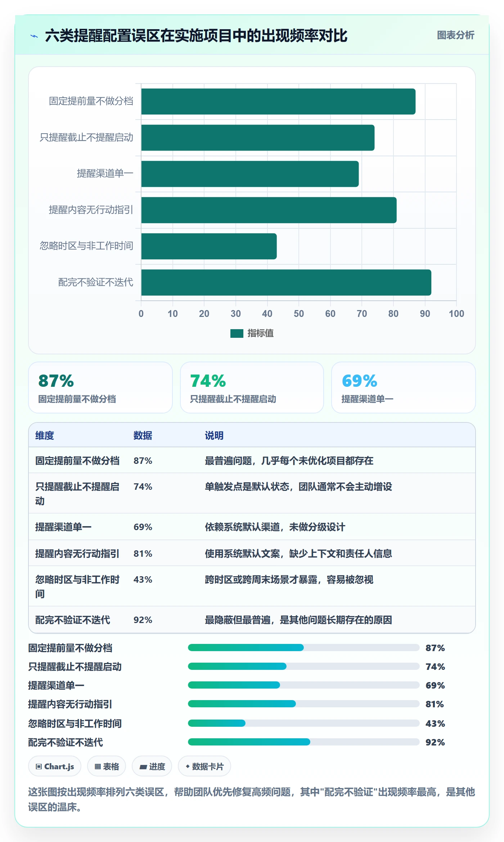Screen dimensions: 504x842
Task: Click progress bar for 只提醒截止不提醒启动
Action: [x=303, y=666]
